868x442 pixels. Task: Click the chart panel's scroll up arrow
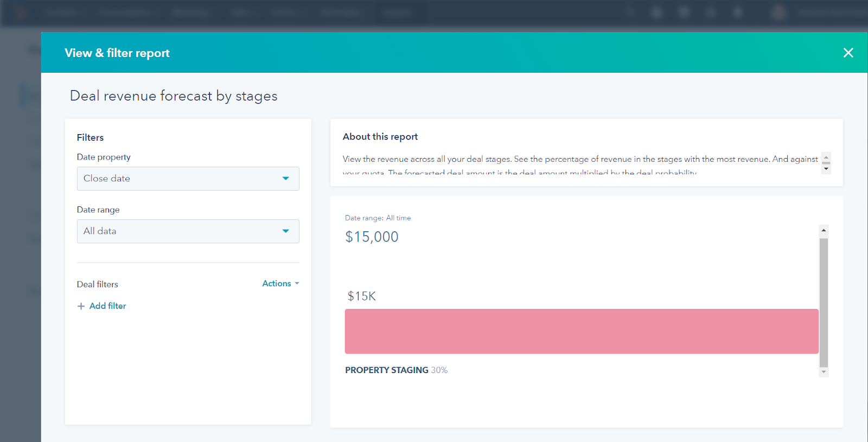click(x=824, y=230)
